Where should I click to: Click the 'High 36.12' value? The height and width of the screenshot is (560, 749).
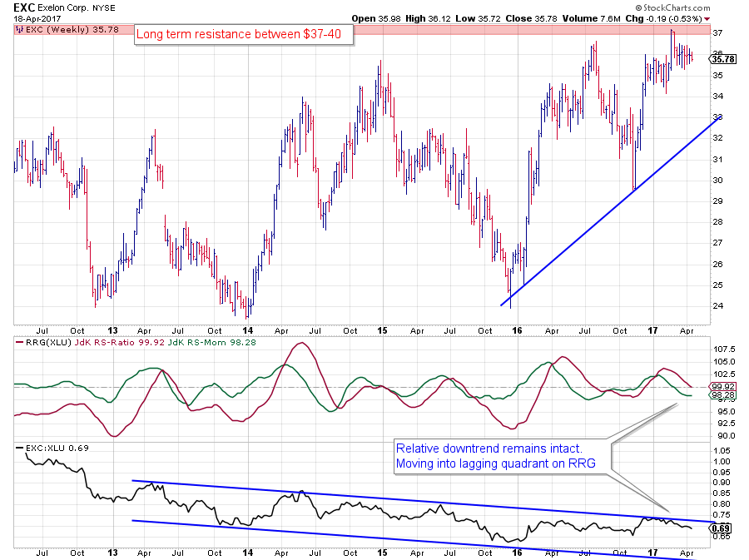pyautogui.click(x=429, y=18)
